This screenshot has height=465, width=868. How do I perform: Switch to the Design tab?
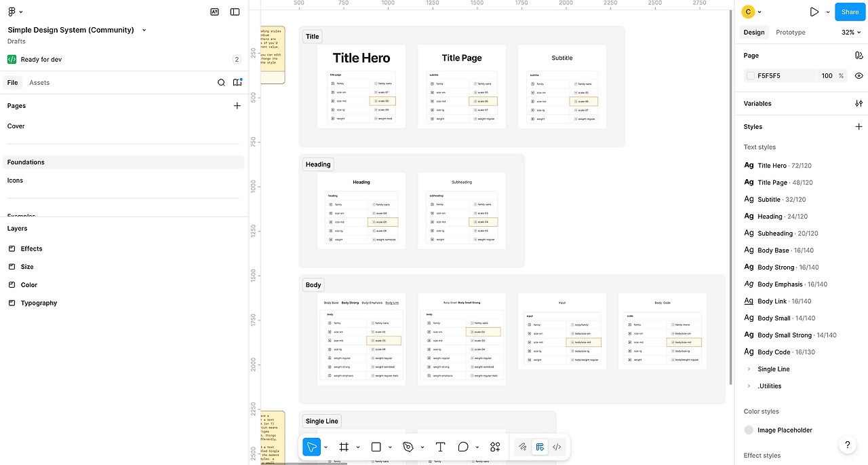(753, 32)
